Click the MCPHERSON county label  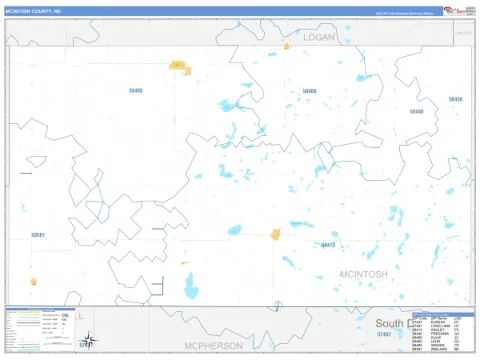click(x=214, y=346)
